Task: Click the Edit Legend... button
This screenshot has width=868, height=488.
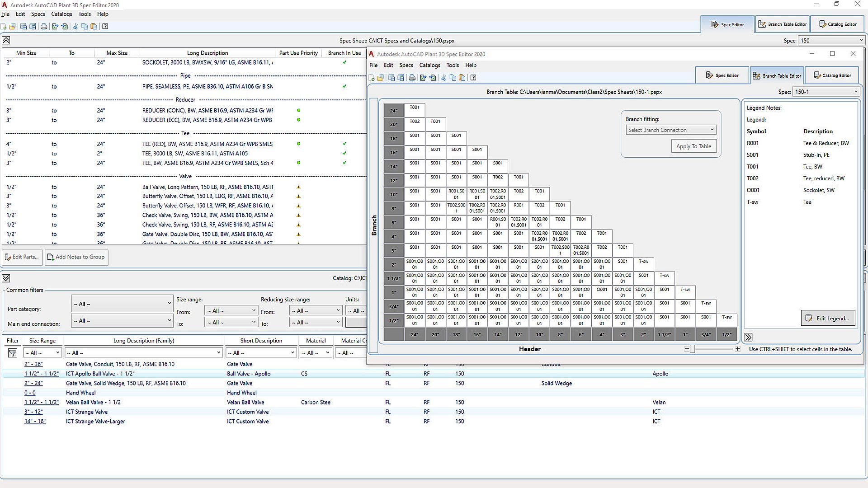Action: coord(828,318)
